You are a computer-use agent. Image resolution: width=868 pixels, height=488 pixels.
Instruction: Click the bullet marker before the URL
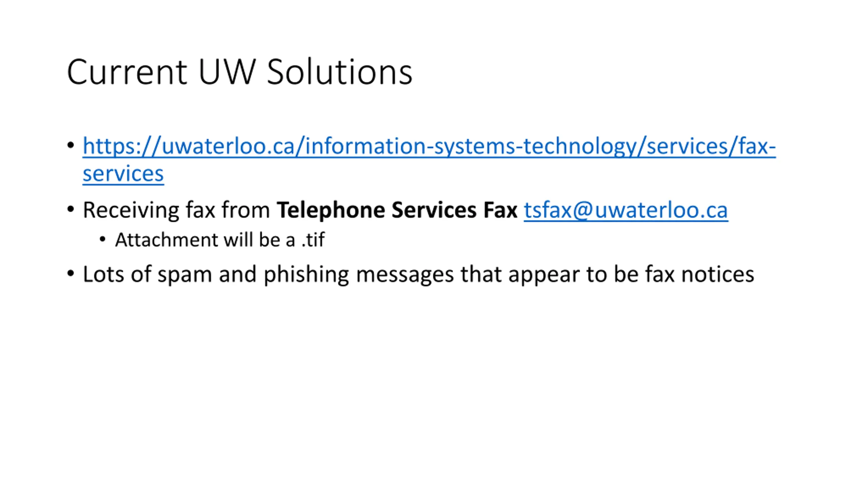click(71, 146)
